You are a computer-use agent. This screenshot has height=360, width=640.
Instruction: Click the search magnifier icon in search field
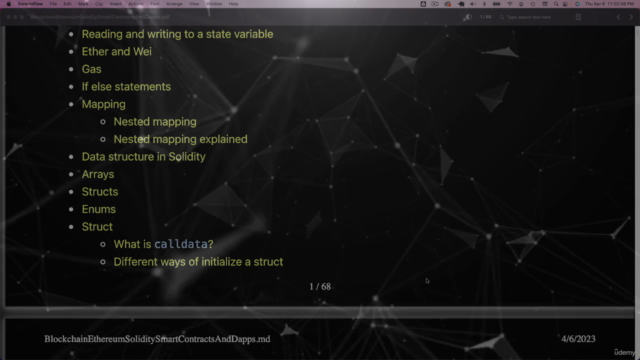click(502, 17)
